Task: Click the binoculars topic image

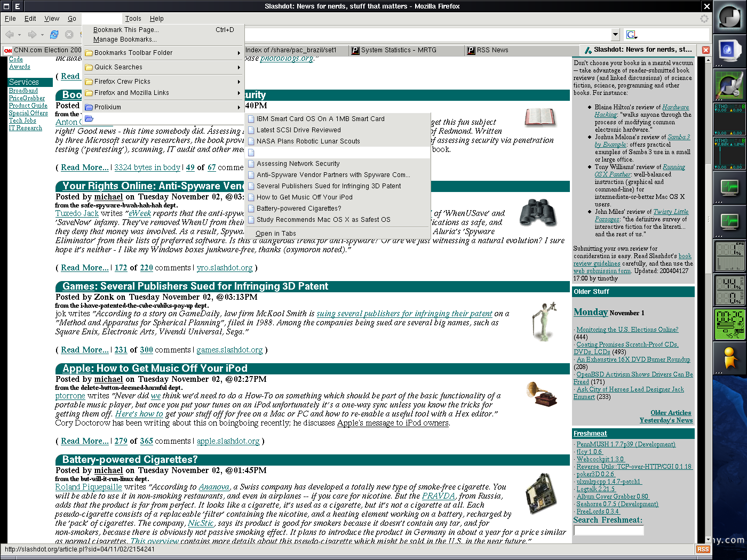Action: point(538,212)
